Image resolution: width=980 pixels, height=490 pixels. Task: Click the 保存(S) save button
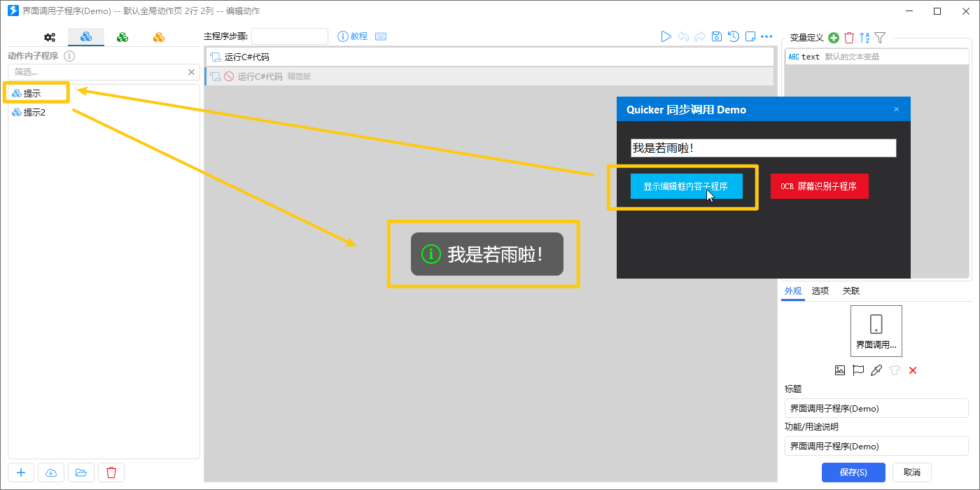pos(853,472)
